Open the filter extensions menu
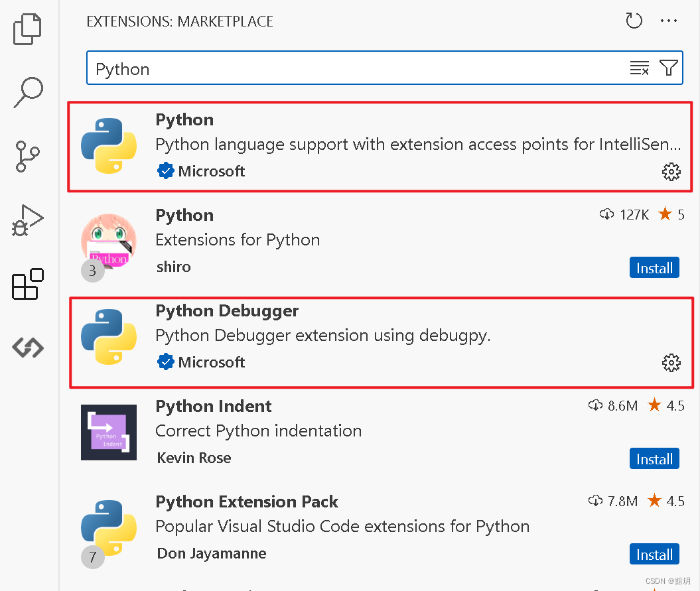This screenshot has width=700, height=591. (x=668, y=68)
